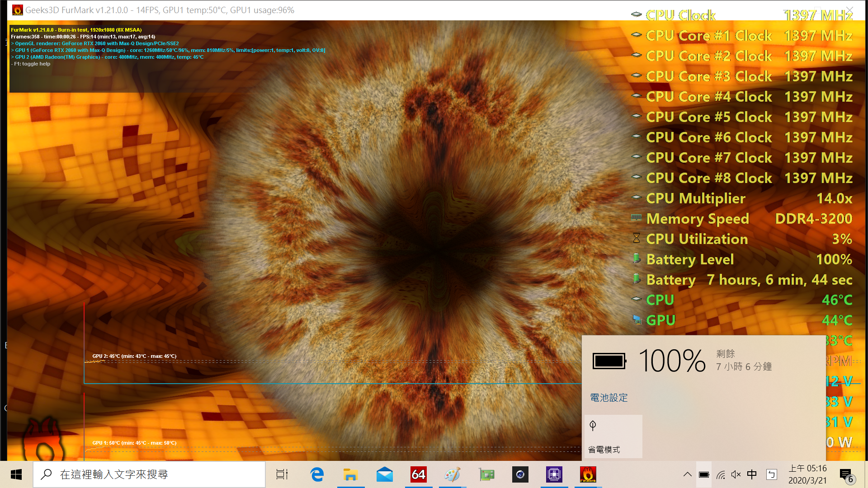Open the GPU card utility taskbar icon
This screenshot has height=488, width=868.
pos(486,474)
